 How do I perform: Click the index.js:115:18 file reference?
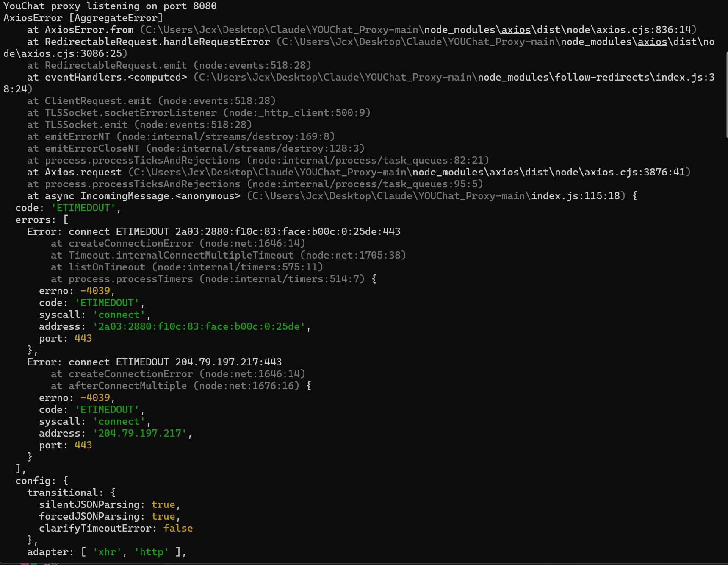point(575,196)
